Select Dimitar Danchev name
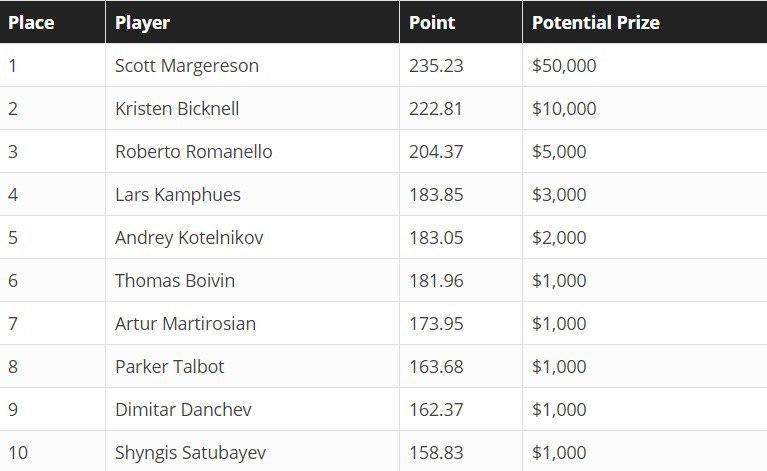Viewport: 767px width, 471px height. [x=183, y=410]
